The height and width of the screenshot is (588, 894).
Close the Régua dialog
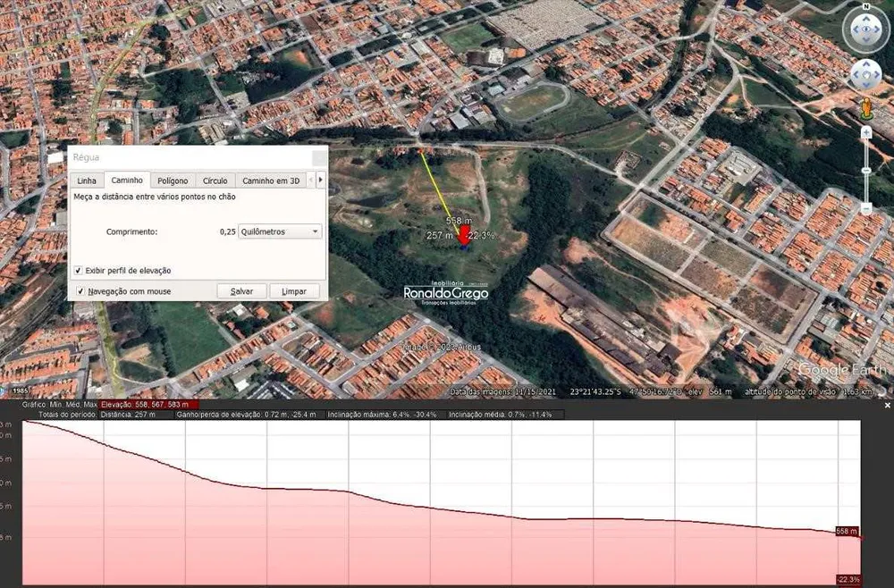coord(320,158)
